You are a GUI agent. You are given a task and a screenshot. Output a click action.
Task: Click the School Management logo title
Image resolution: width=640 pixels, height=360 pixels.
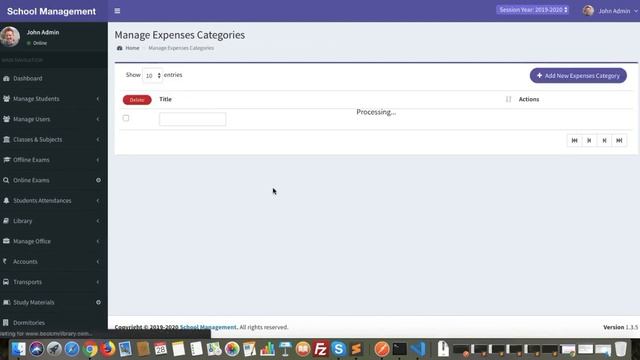pos(51,11)
